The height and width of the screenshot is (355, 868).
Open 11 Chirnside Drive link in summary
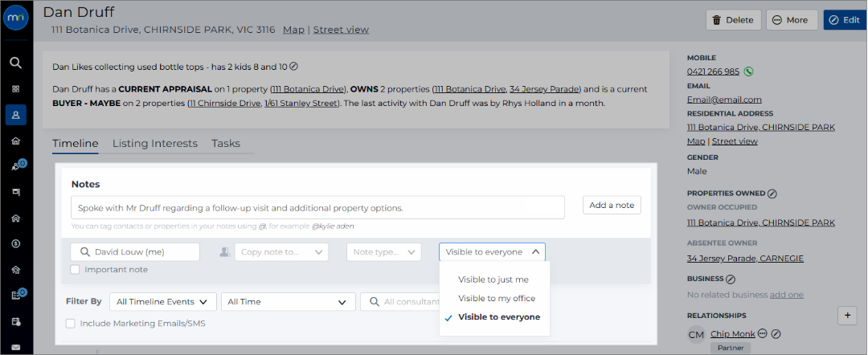pyautogui.click(x=224, y=104)
